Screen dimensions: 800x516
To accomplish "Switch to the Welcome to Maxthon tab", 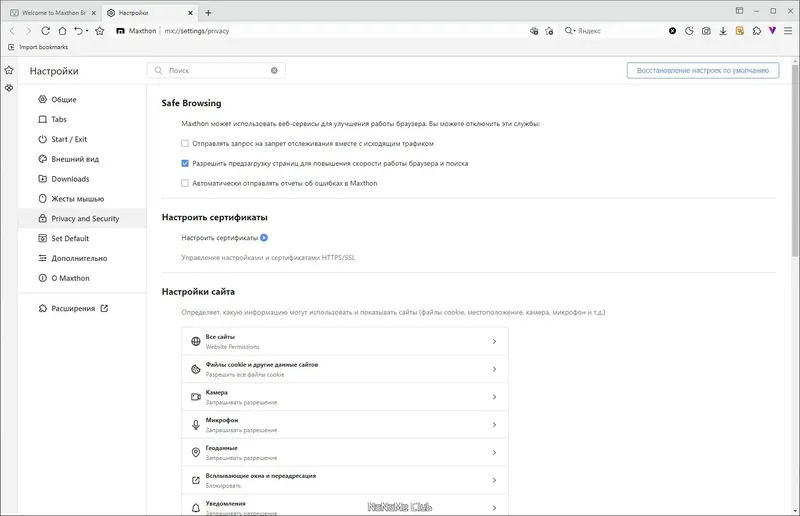I will click(48, 12).
